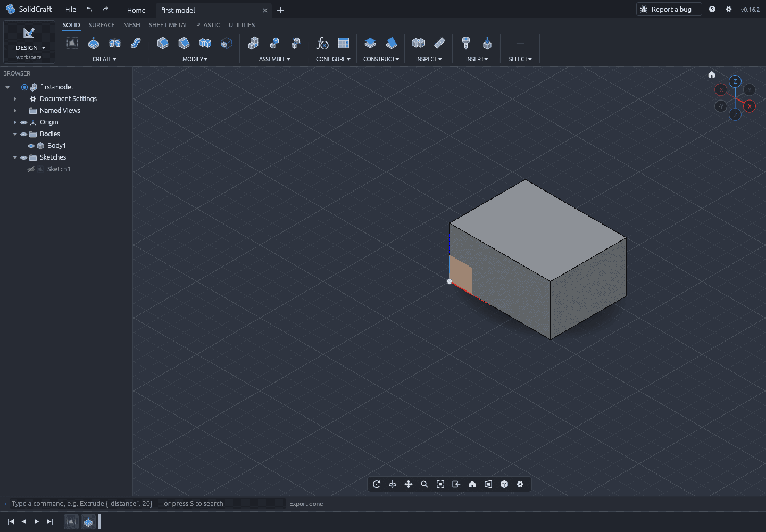Click the Zoom magnifier in the view toolbar
766x532 pixels.
424,484
